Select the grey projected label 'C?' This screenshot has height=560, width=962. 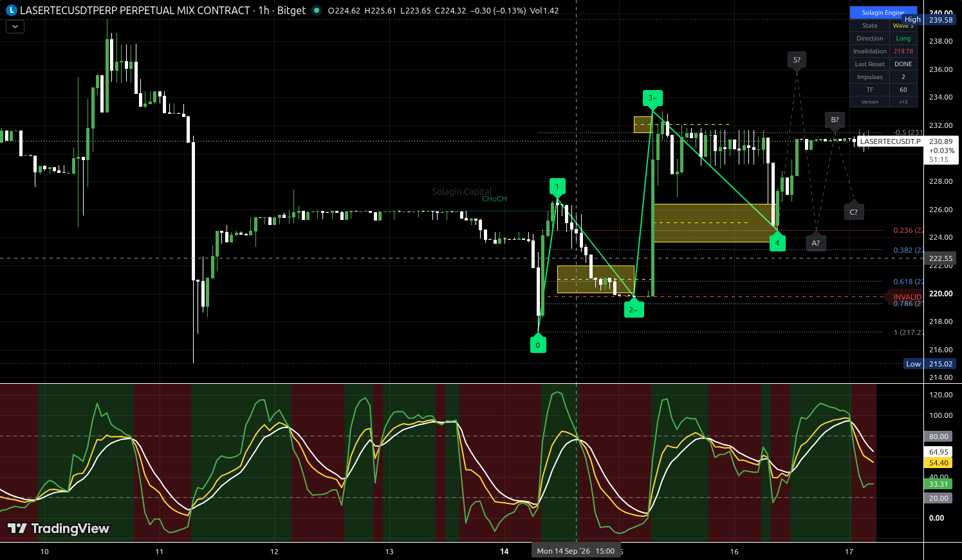coord(853,211)
